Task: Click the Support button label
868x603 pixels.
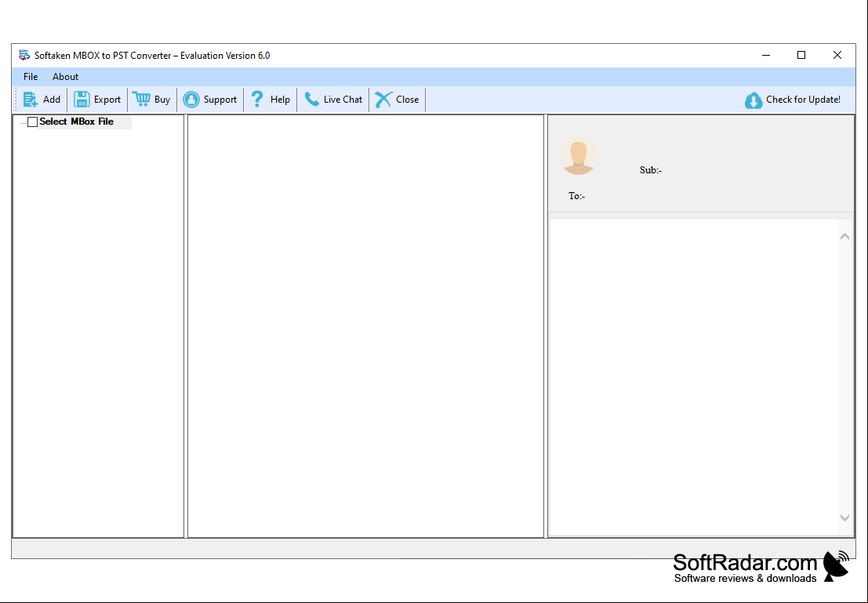Action: click(220, 100)
